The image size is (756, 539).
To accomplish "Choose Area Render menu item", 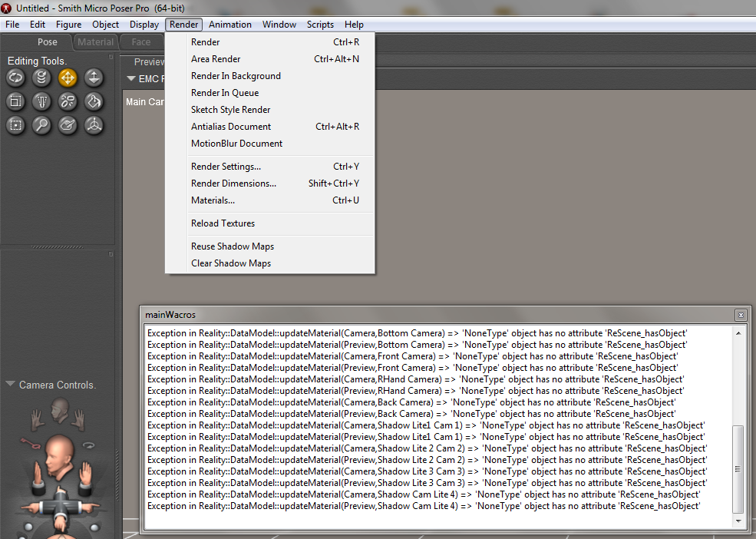I will coord(270,59).
